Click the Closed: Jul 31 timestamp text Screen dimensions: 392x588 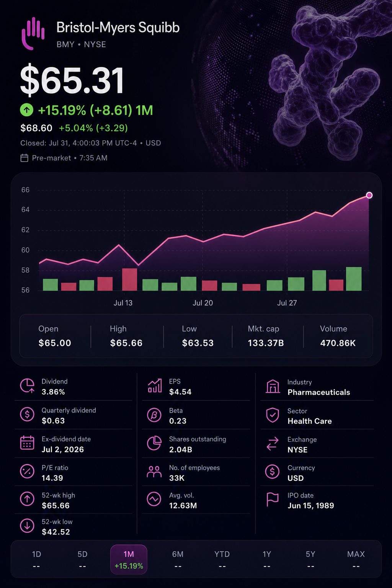91,143
